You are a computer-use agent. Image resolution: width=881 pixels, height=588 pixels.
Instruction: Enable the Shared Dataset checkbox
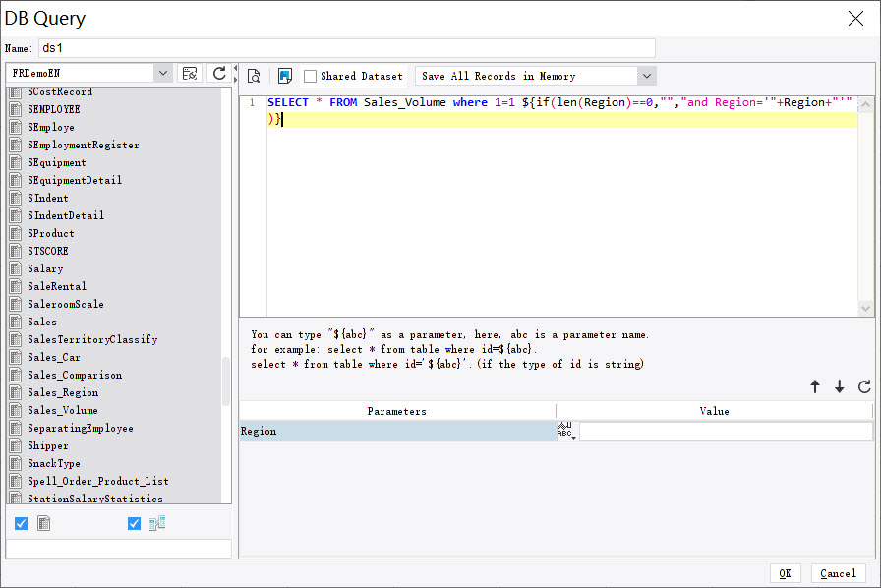(x=310, y=76)
